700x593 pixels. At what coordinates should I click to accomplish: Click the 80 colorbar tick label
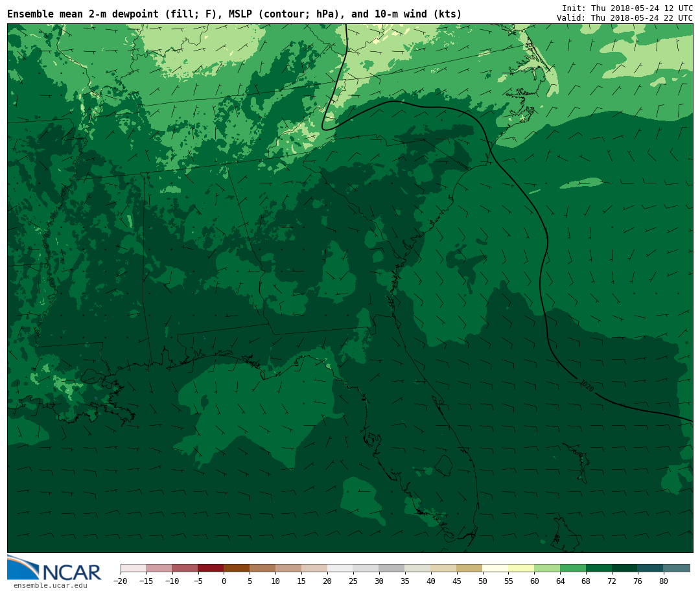click(x=664, y=581)
